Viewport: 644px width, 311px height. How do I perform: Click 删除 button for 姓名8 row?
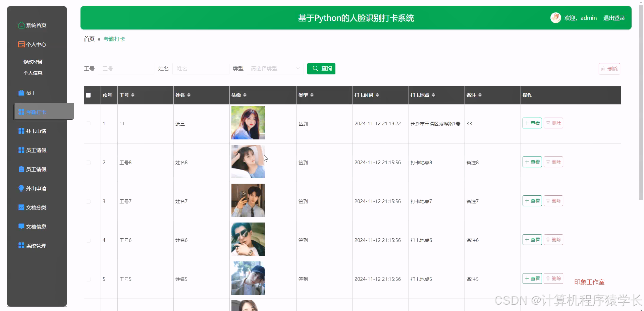[553, 162]
